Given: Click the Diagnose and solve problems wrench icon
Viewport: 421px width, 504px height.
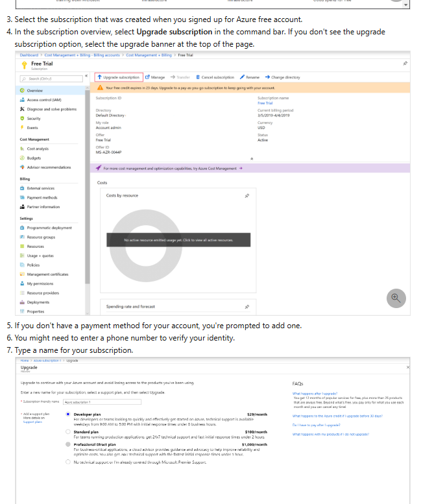Looking at the screenshot, I should pos(22,109).
